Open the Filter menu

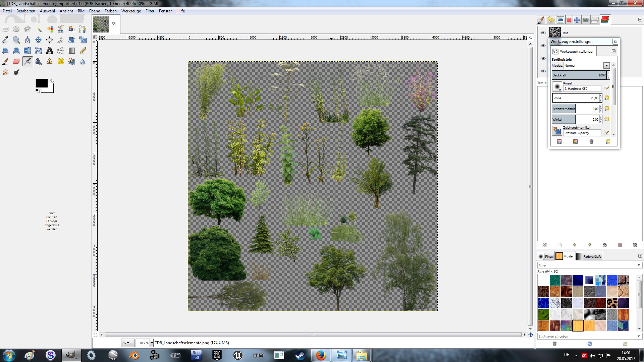(150, 11)
